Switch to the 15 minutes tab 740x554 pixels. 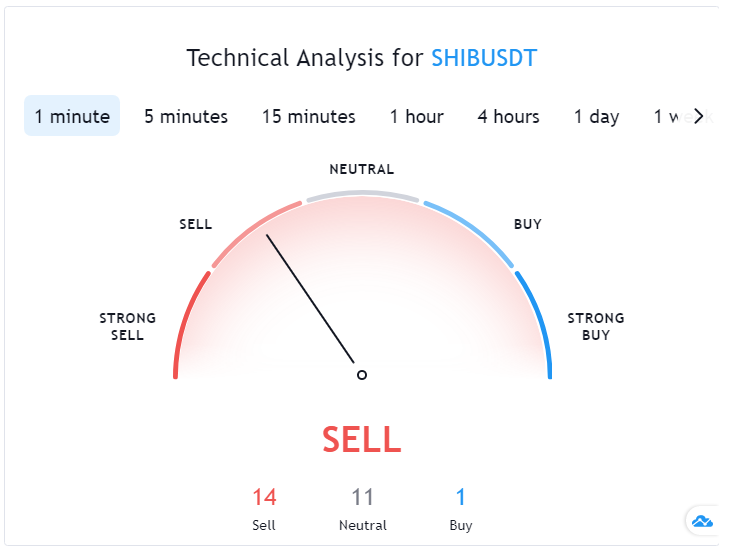[x=309, y=116]
